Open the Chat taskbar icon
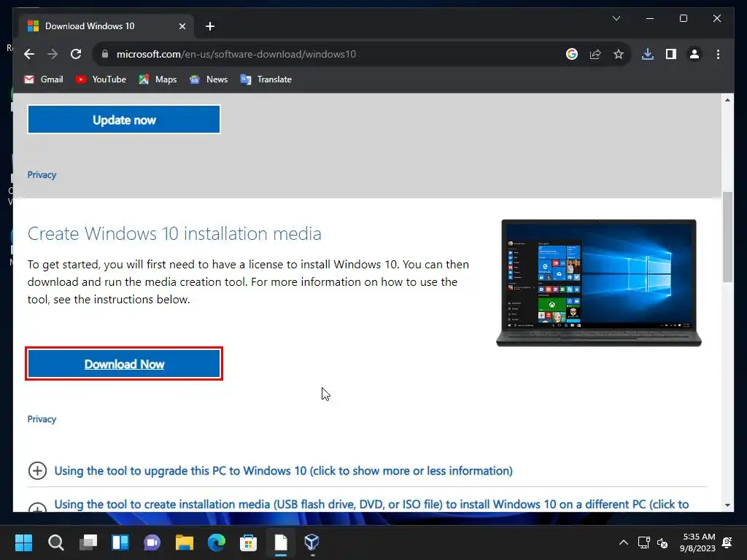The width and height of the screenshot is (747, 560). coord(152,542)
